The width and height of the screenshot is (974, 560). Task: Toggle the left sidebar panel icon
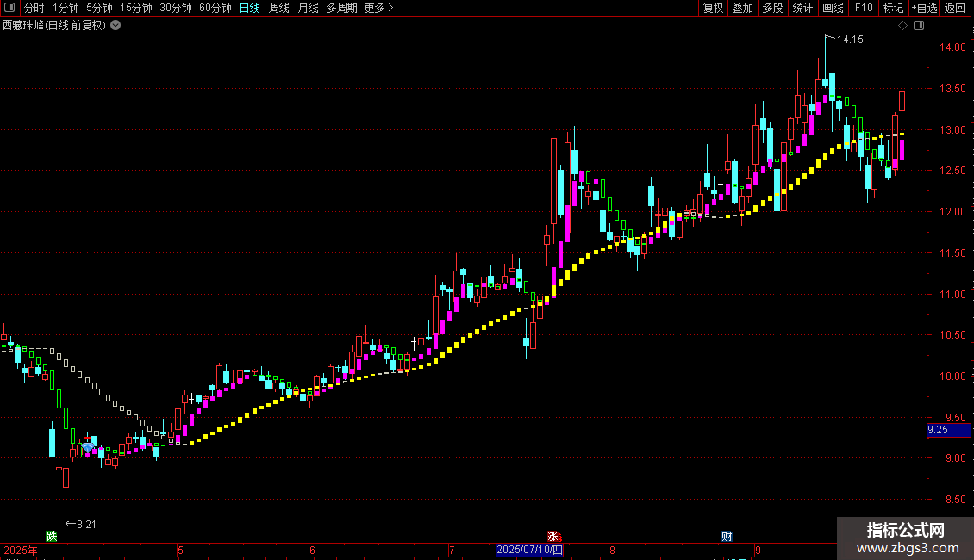coord(9,8)
